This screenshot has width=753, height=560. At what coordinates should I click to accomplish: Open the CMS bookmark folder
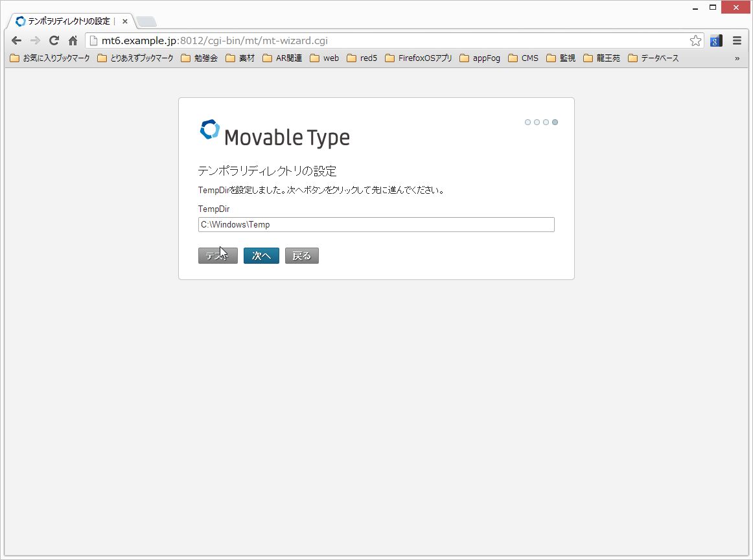[x=524, y=58]
